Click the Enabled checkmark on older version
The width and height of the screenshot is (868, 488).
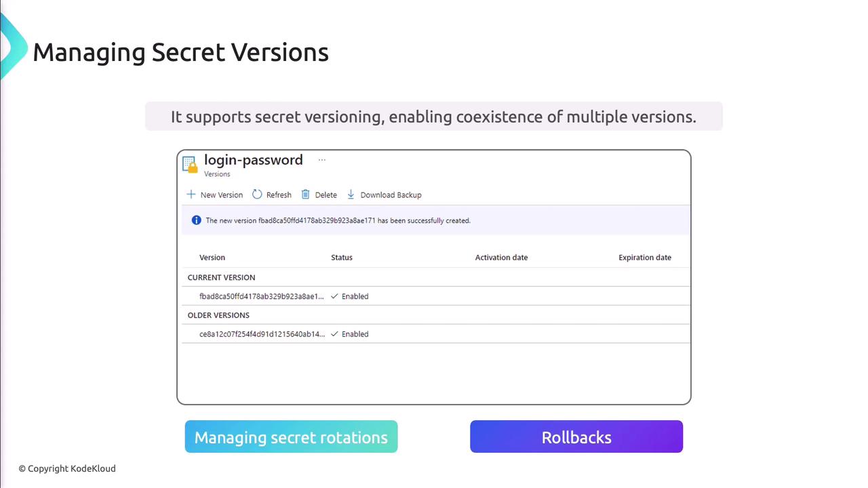click(334, 334)
